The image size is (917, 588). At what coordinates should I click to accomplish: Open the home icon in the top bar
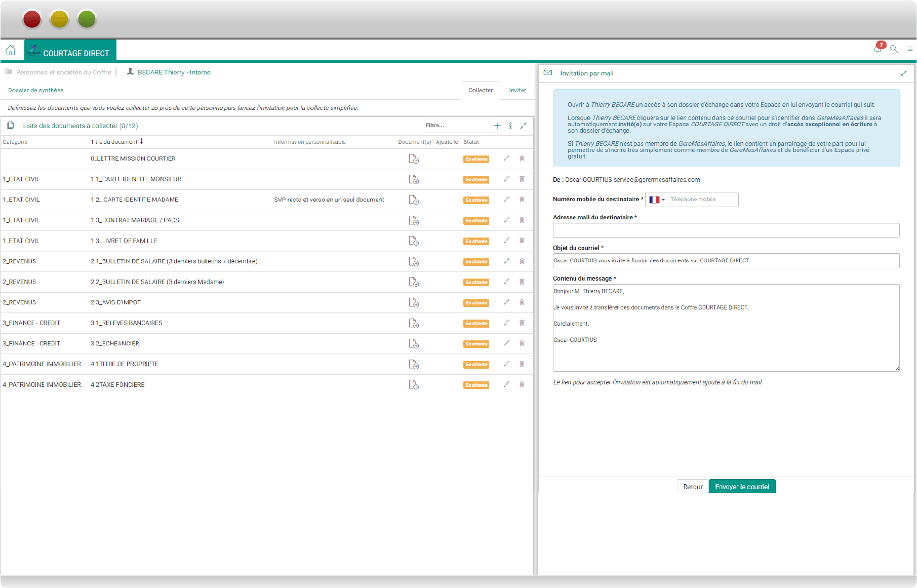click(x=11, y=50)
